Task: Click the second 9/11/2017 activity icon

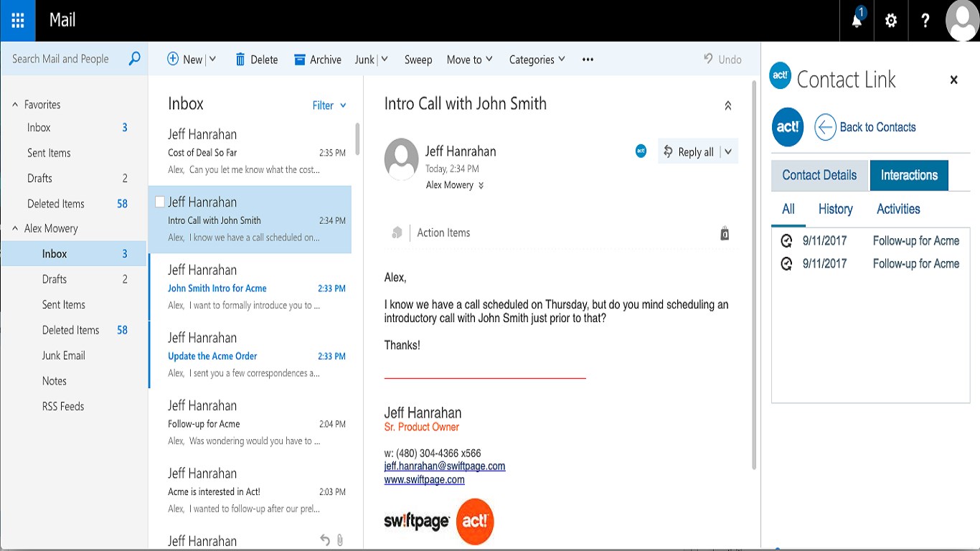Action: (786, 264)
